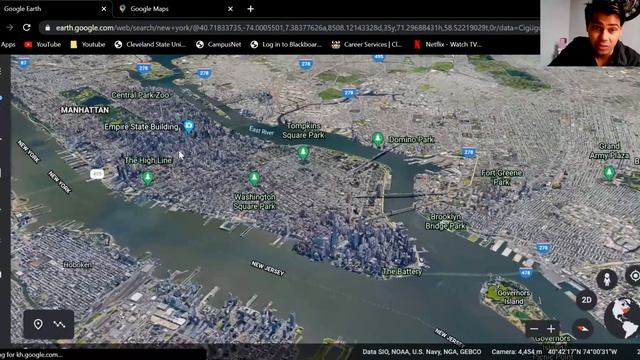Click the globe mini-map thumbnail

pos(622,318)
